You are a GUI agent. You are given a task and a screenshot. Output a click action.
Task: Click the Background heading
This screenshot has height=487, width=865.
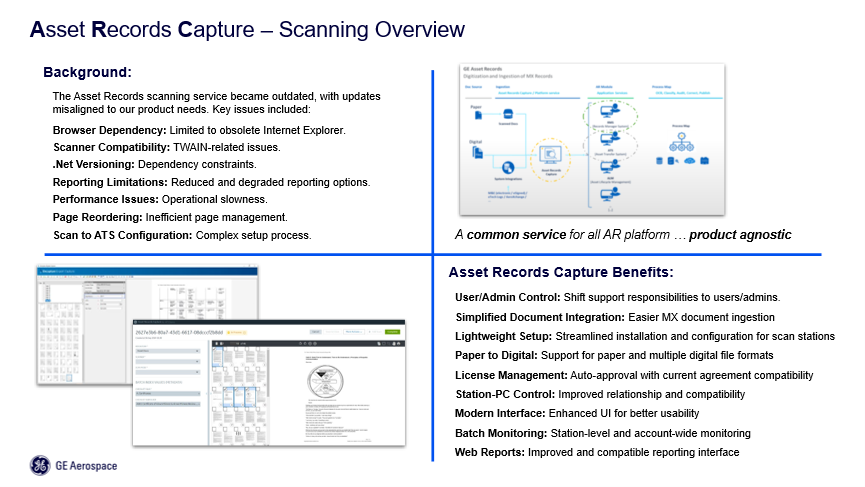87,72
